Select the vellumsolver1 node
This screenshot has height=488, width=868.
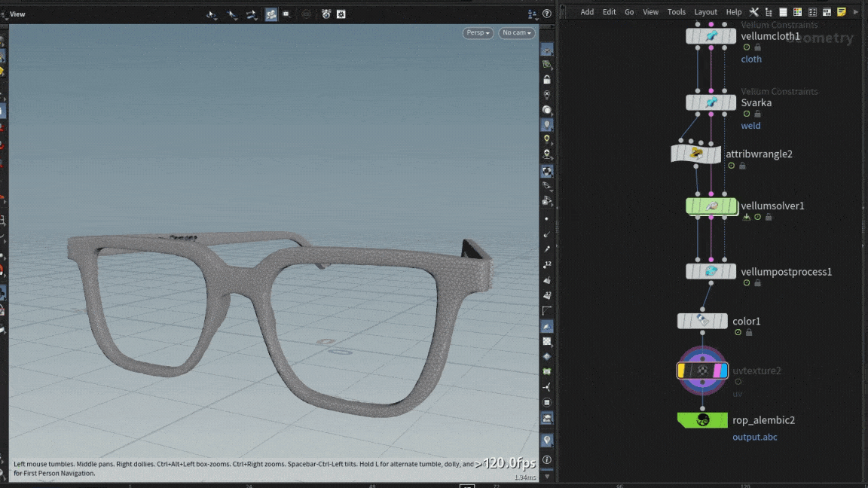tap(711, 206)
